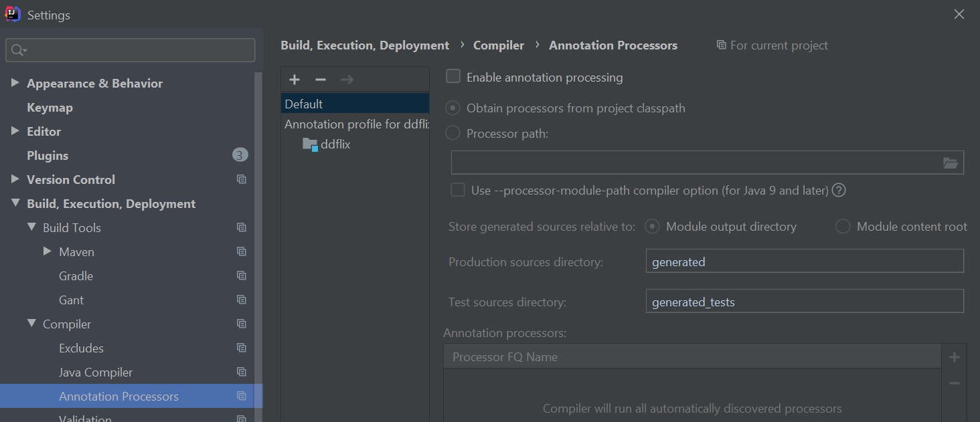Open the Java Compiler settings page
The height and width of the screenshot is (422, 980).
tap(96, 373)
